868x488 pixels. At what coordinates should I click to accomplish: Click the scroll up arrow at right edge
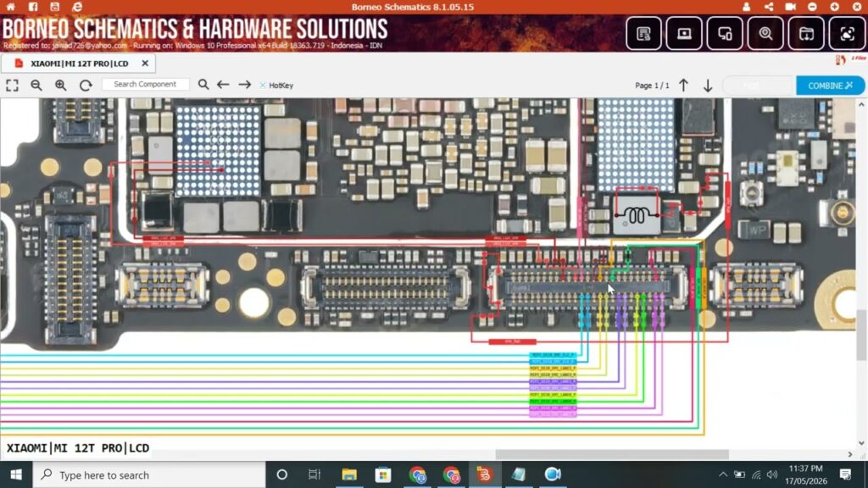pos(861,104)
